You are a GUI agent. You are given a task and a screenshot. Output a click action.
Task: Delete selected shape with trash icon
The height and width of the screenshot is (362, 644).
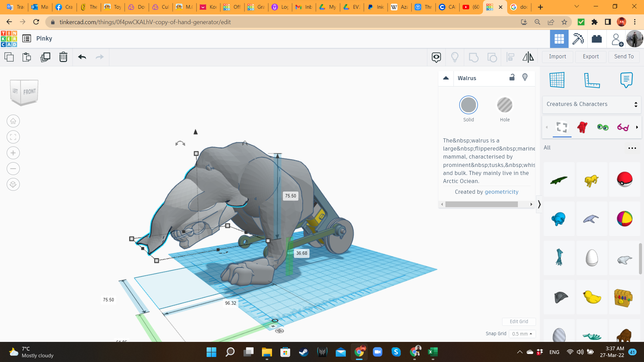click(x=63, y=57)
